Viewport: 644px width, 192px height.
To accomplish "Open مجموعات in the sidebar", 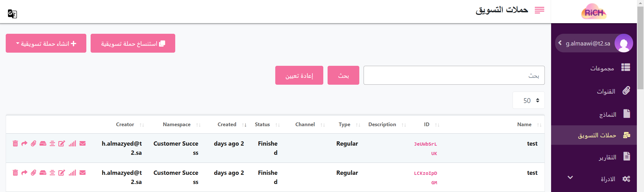I will click(x=602, y=68).
